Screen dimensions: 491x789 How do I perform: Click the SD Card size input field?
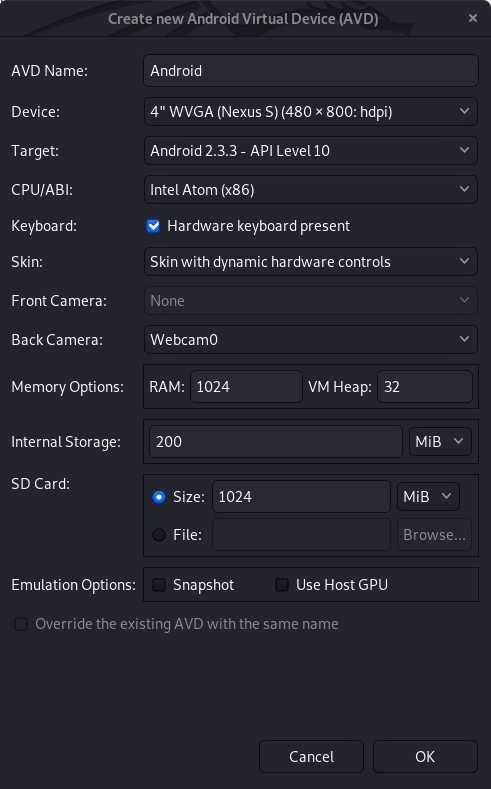pos(301,497)
